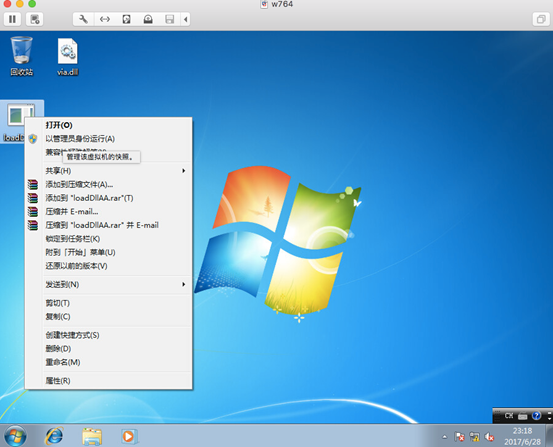Click the floppy disk device icon
The height and width of the screenshot is (447, 553).
coord(170,19)
